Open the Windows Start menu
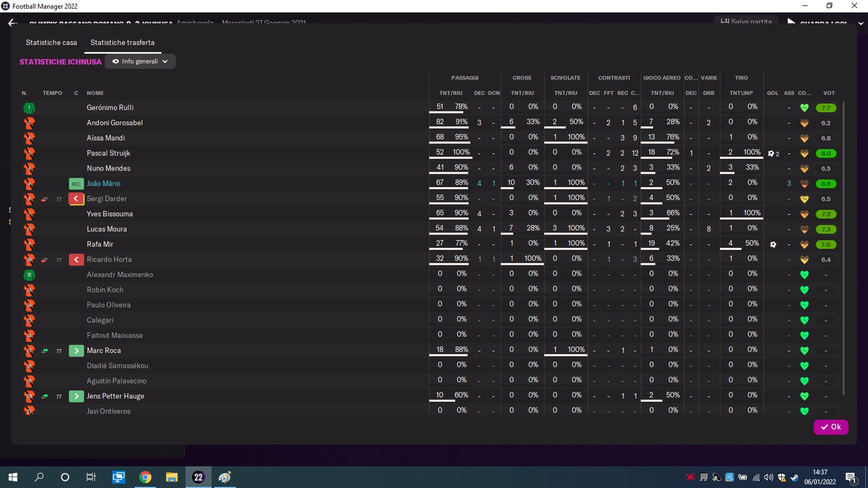This screenshot has height=488, width=868. tap(13, 477)
